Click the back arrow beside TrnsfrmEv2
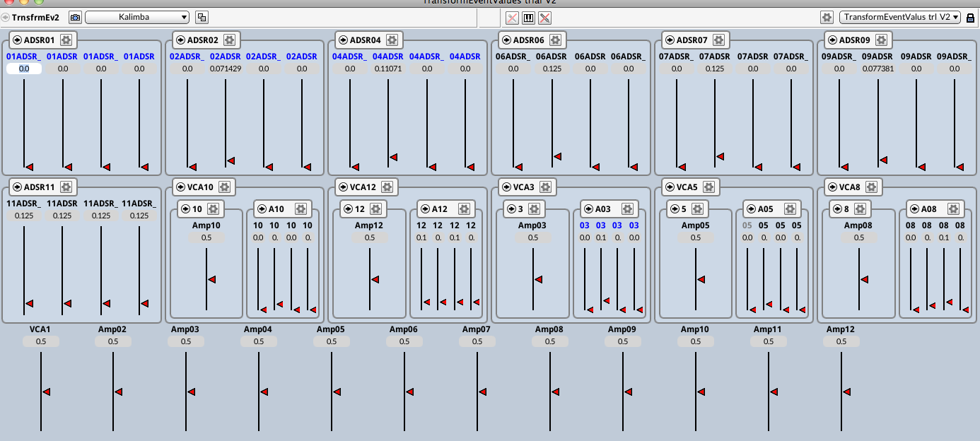The image size is (980, 441). 6,17
